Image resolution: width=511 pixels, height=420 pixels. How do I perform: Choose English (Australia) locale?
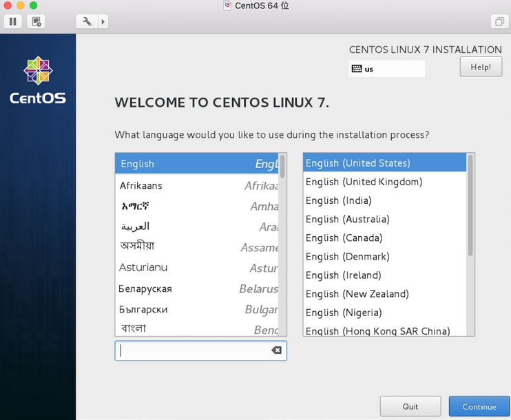[x=385, y=219]
